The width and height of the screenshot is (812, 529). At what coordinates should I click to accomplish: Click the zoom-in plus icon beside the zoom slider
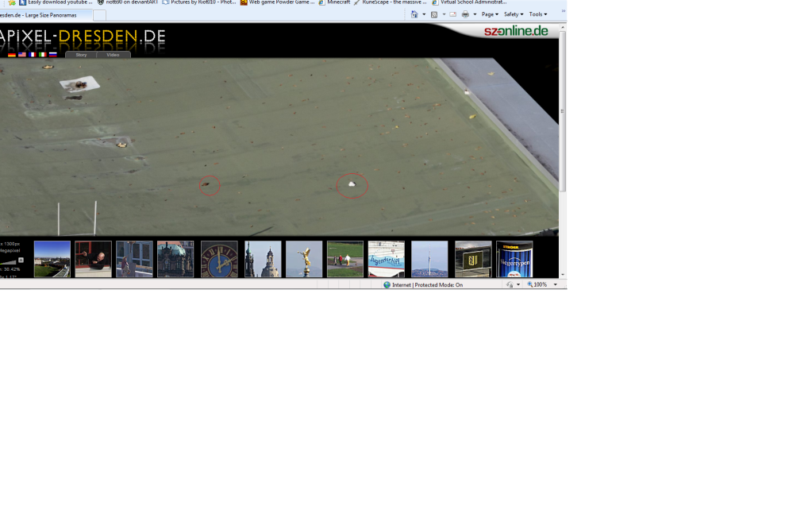(21, 260)
